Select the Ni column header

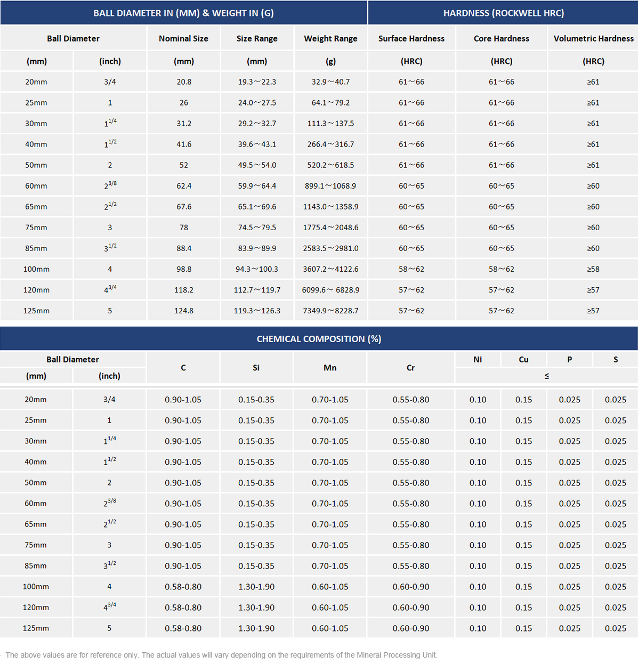(478, 360)
